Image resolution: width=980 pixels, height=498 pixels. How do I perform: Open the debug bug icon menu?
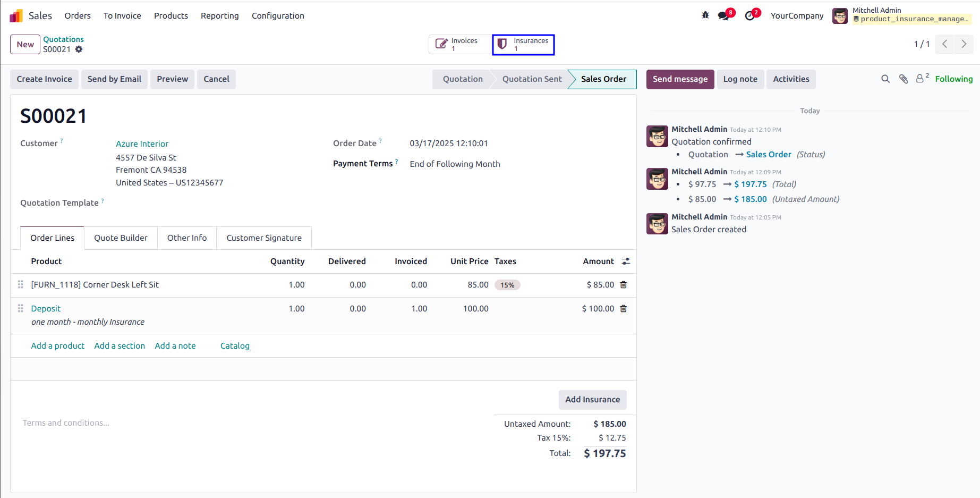tap(705, 15)
